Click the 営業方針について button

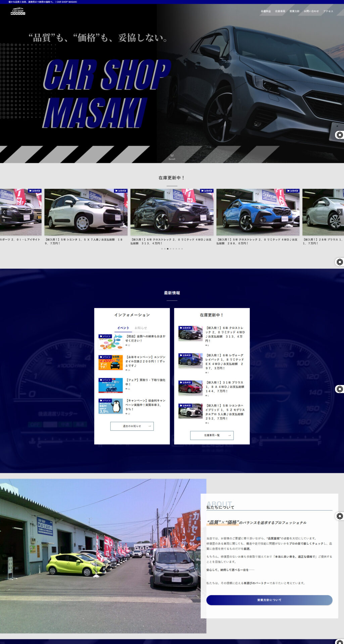(269, 600)
